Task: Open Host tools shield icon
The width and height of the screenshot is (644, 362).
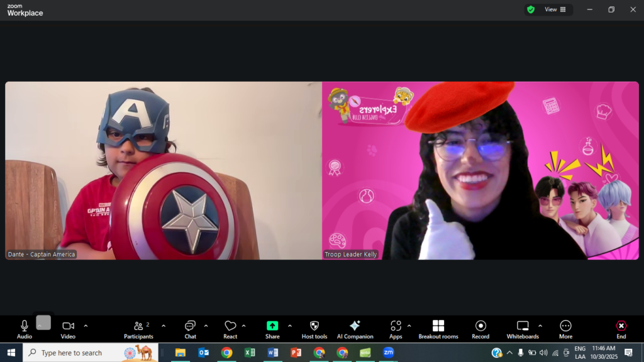Action: 314,326
